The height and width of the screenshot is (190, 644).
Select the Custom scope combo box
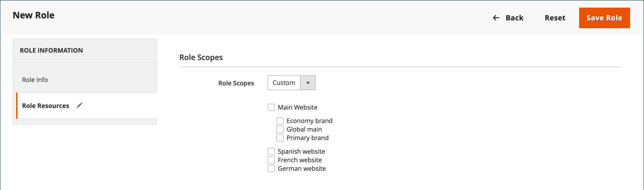click(284, 83)
